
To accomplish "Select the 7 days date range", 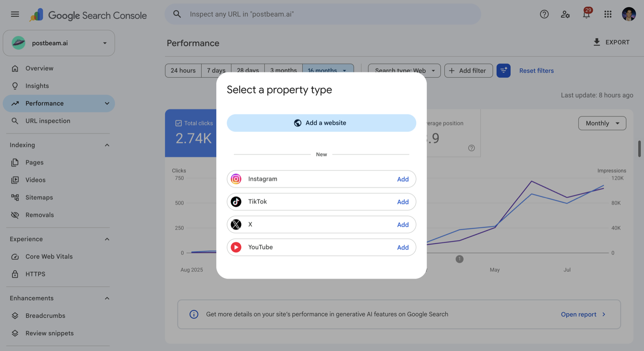I will 216,71.
